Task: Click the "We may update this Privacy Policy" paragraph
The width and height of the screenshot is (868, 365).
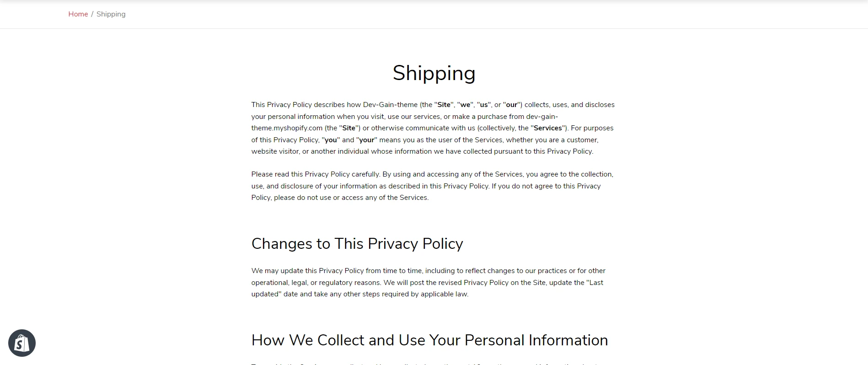Action: point(429,282)
